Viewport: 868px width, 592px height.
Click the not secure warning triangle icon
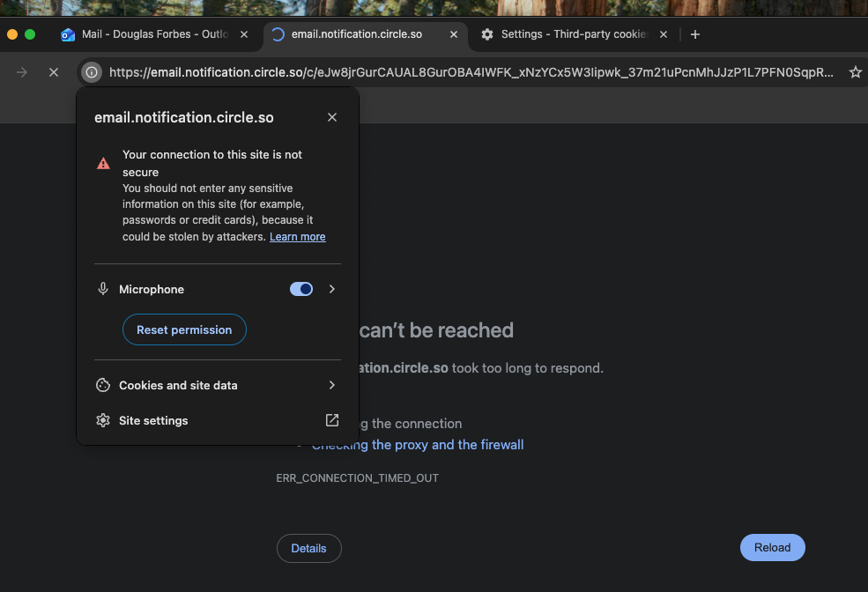pyautogui.click(x=103, y=164)
